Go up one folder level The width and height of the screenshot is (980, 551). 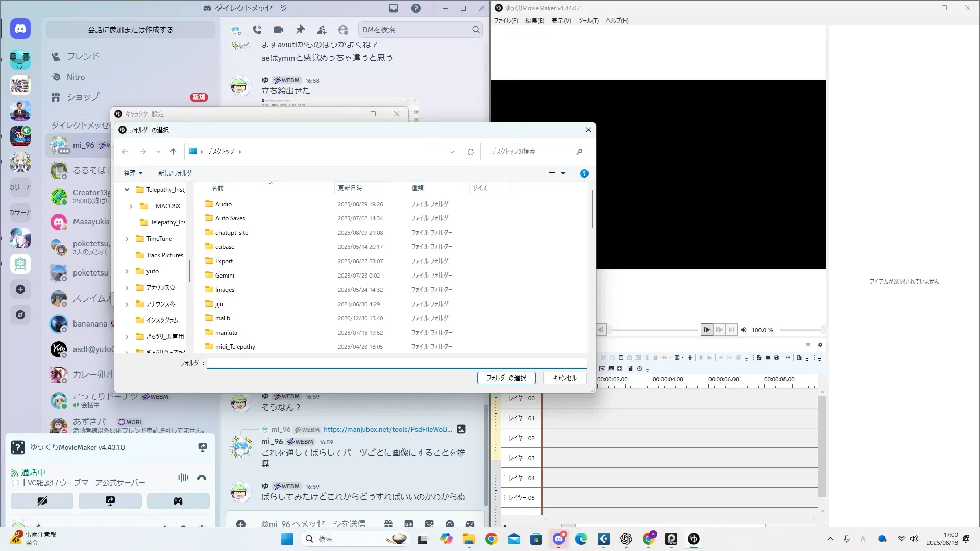click(x=173, y=152)
